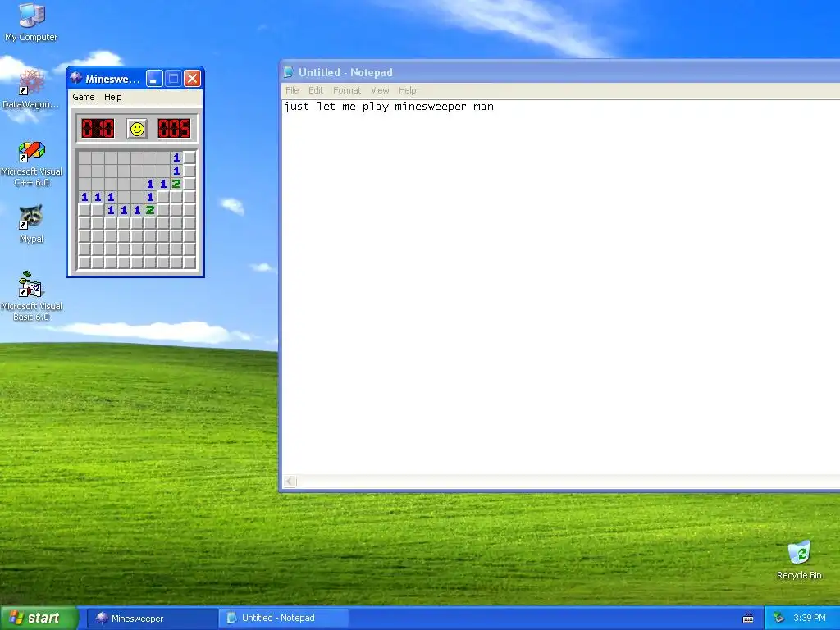The image size is (840, 630).
Task: Click the Untitled - Notepad title bar
Action: (x=559, y=72)
